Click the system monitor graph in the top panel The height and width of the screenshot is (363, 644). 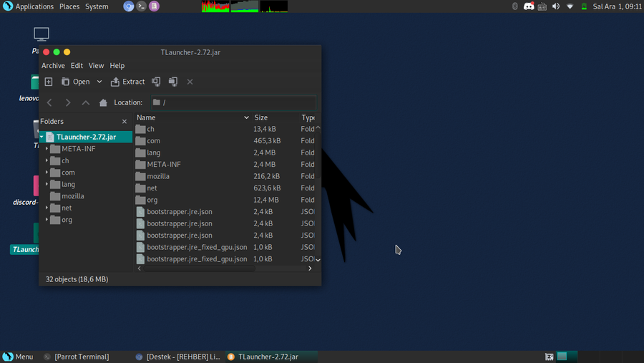point(245,6)
